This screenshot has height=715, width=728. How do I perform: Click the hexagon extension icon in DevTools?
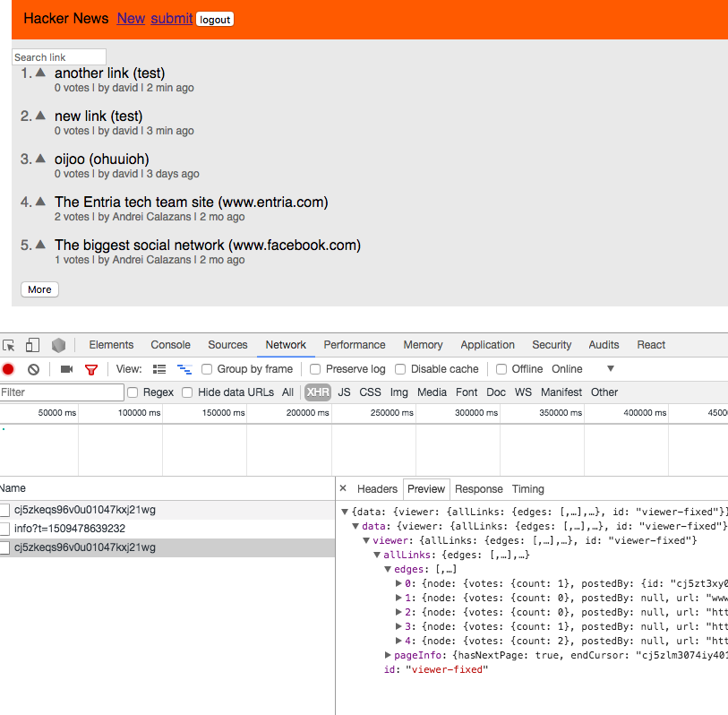[58, 345]
